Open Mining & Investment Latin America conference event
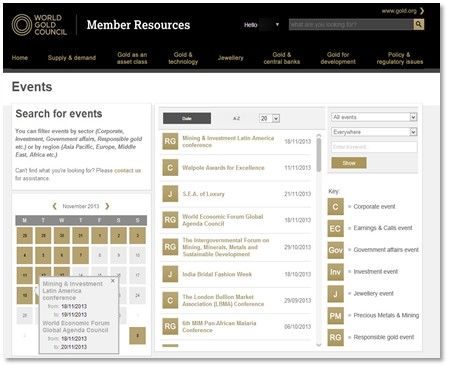The image size is (449, 367). click(x=228, y=141)
